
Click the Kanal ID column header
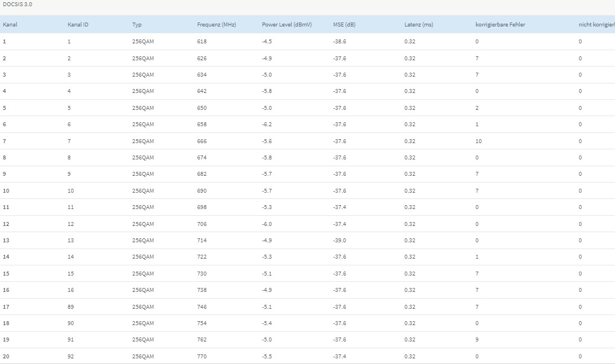point(78,25)
